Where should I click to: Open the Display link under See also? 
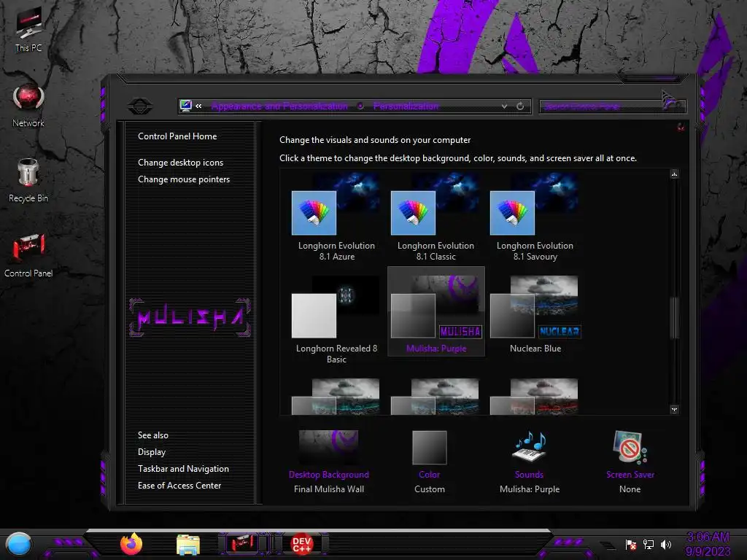(x=152, y=452)
